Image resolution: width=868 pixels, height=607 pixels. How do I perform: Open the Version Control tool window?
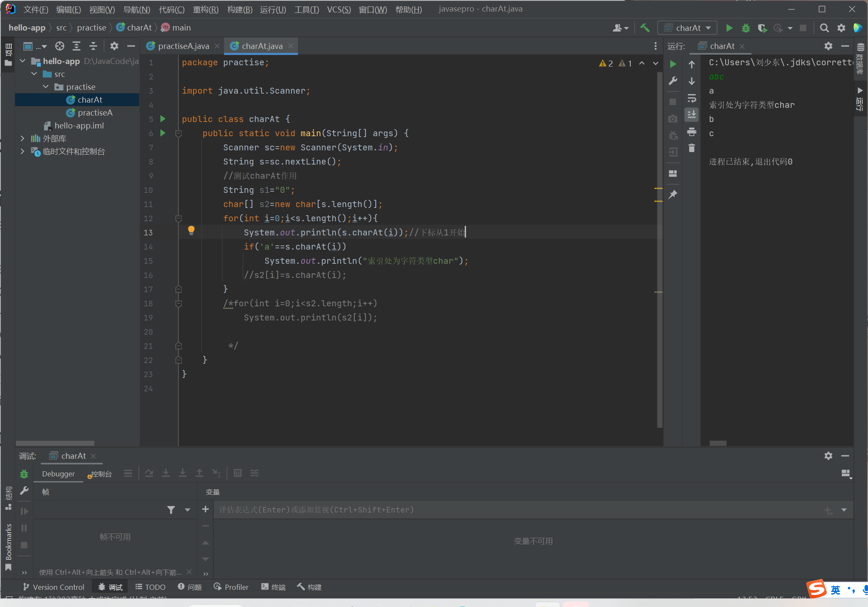(x=54, y=587)
